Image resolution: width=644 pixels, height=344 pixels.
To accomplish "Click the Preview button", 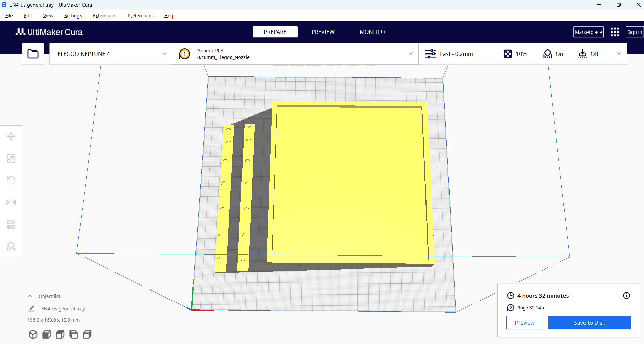I will (525, 323).
